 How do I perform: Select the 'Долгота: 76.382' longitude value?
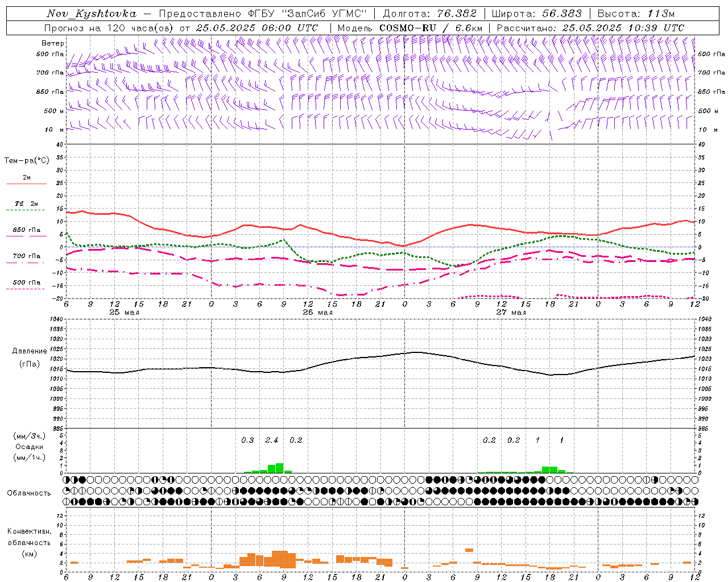[x=431, y=14]
